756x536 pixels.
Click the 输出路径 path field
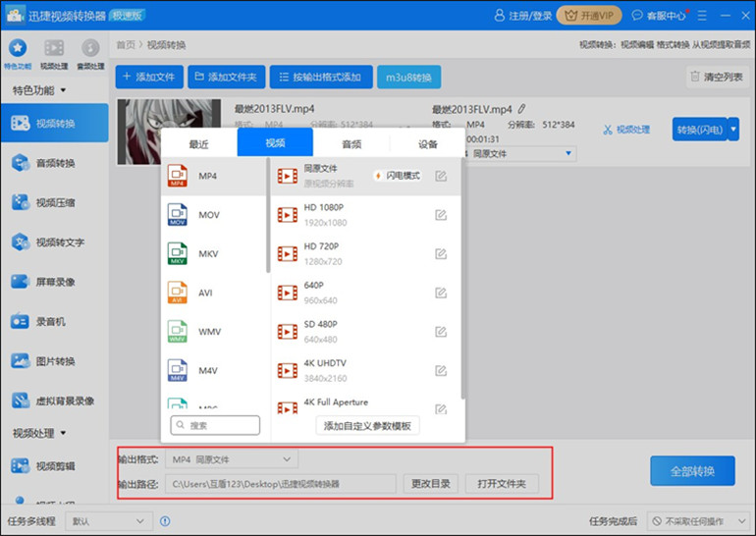pos(281,483)
